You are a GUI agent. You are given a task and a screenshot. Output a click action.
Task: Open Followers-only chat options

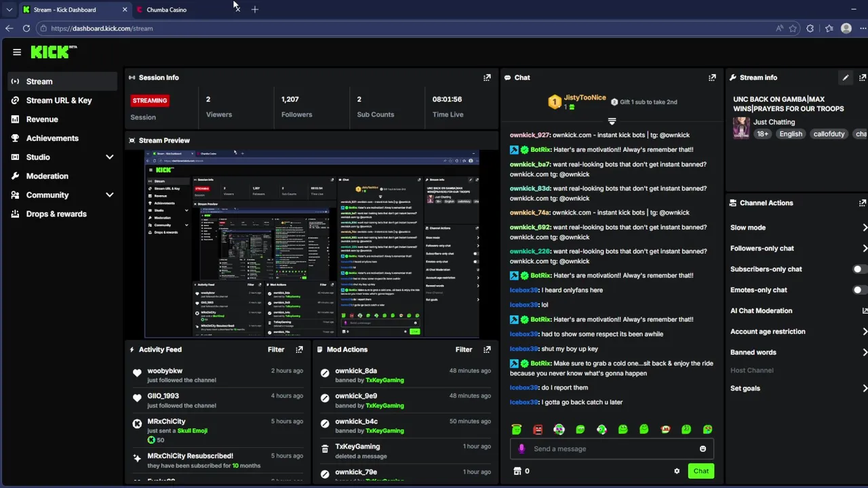798,248
